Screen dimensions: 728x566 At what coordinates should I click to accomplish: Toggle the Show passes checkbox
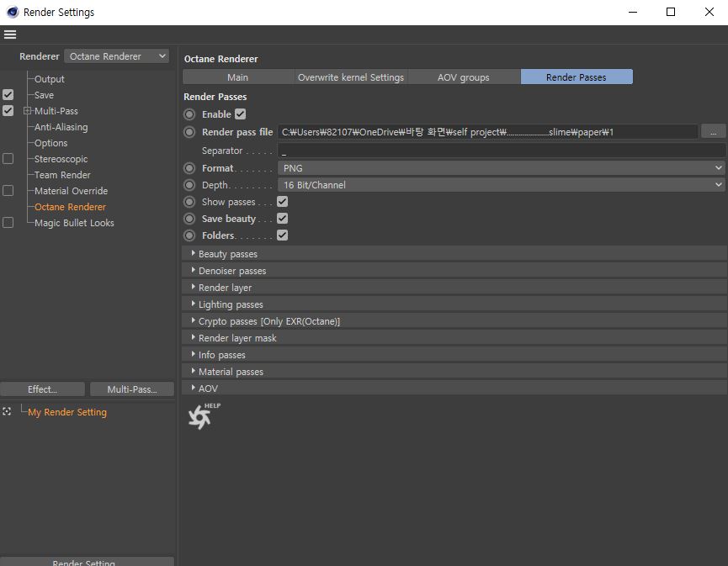click(x=282, y=201)
